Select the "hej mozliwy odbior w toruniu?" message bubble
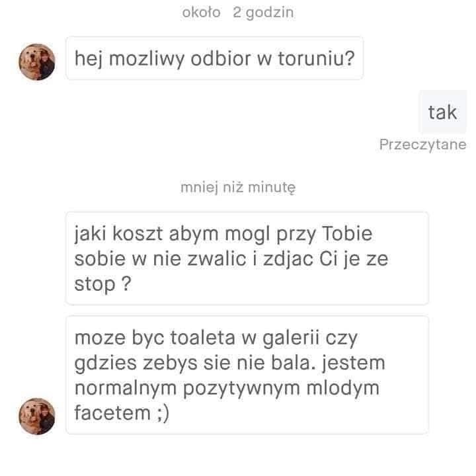This screenshot has height=476, width=476. (214, 58)
